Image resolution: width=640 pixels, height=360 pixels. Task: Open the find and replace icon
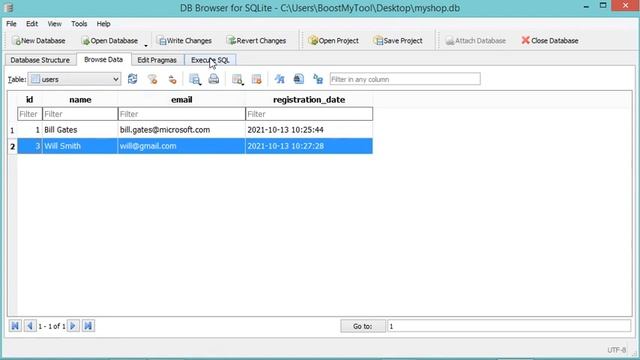pyautogui.click(x=318, y=79)
